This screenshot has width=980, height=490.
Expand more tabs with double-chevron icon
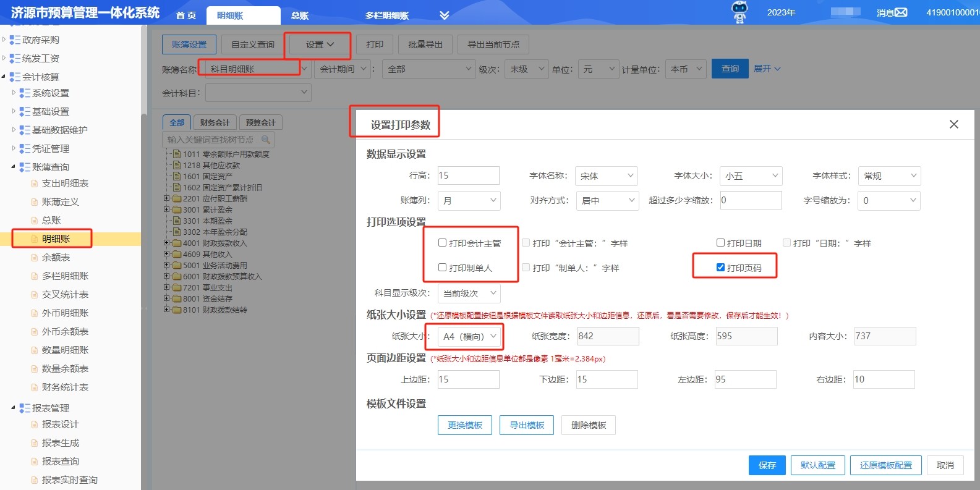444,15
